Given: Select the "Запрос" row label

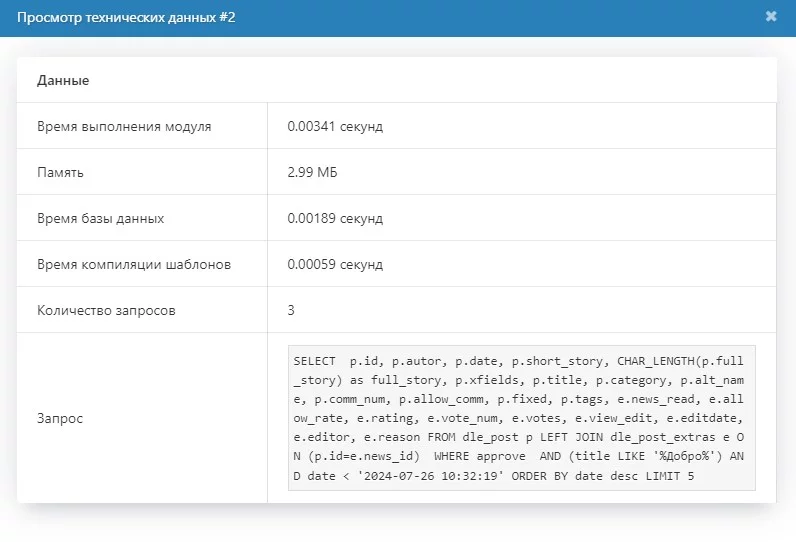Looking at the screenshot, I should click(x=60, y=418).
